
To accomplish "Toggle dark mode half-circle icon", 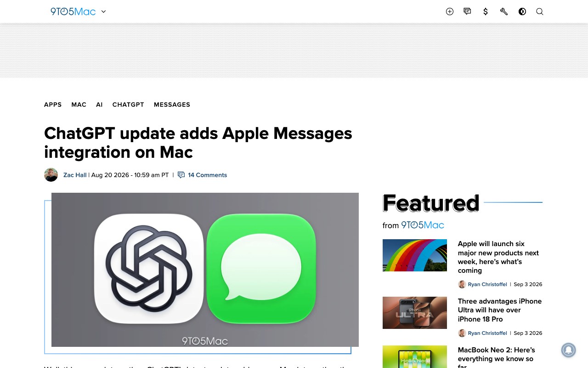I will [x=522, y=11].
